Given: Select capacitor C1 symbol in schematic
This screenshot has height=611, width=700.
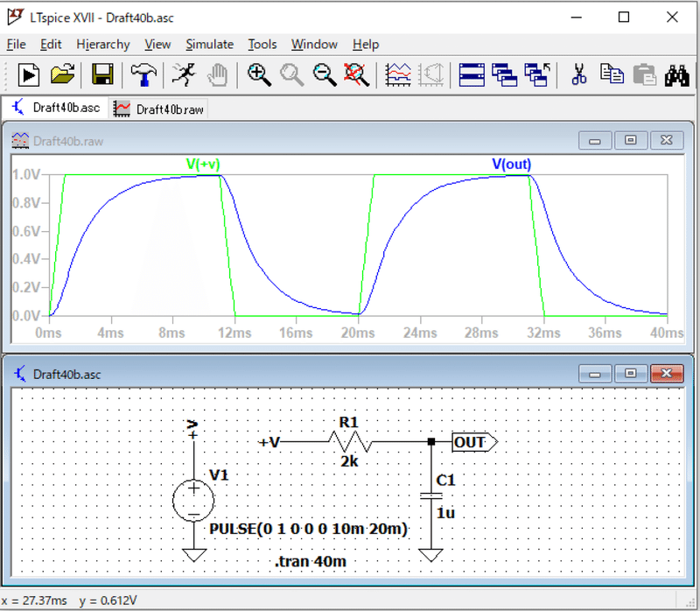Looking at the screenshot, I should 431,495.
